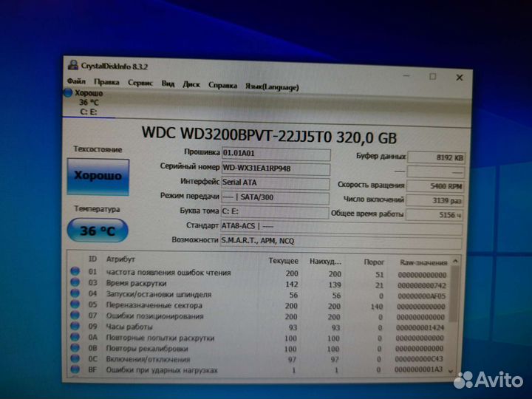Click the serial number field
Screen dimensions: 532x399
pos(276,168)
